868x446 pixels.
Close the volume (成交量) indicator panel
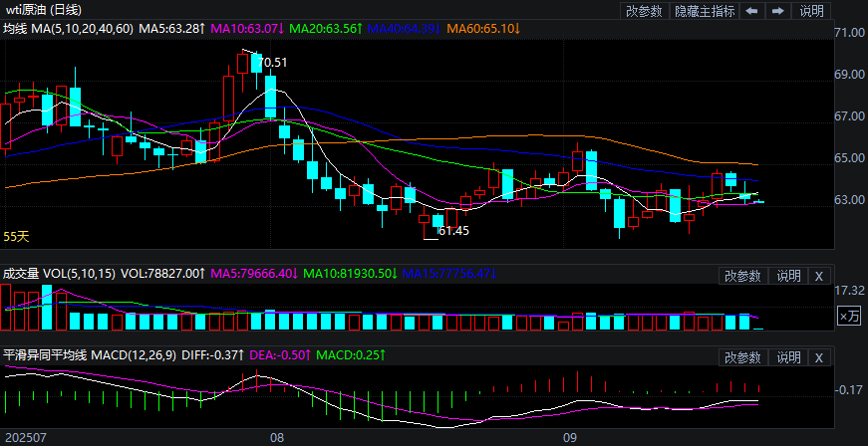coord(818,276)
